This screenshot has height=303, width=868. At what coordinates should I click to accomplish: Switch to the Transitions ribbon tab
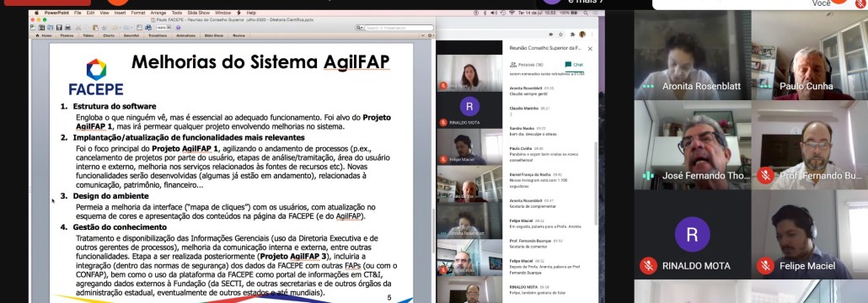click(158, 35)
